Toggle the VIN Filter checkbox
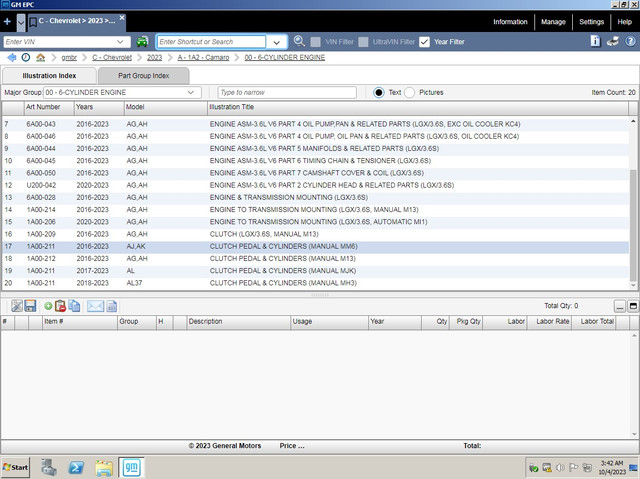The image size is (640, 479). (x=316, y=42)
